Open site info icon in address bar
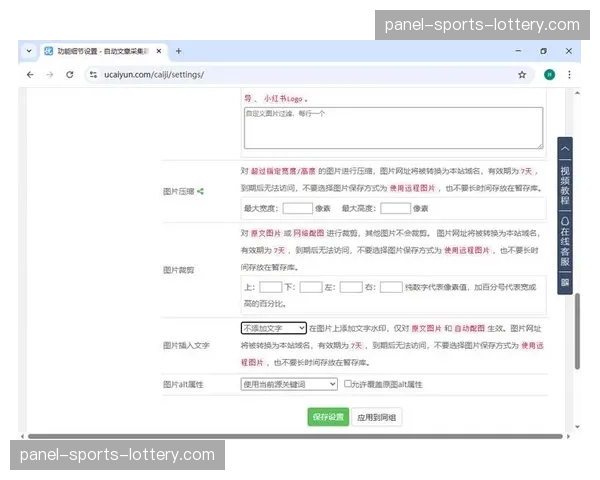This screenshot has height=480, width=600. click(93, 75)
